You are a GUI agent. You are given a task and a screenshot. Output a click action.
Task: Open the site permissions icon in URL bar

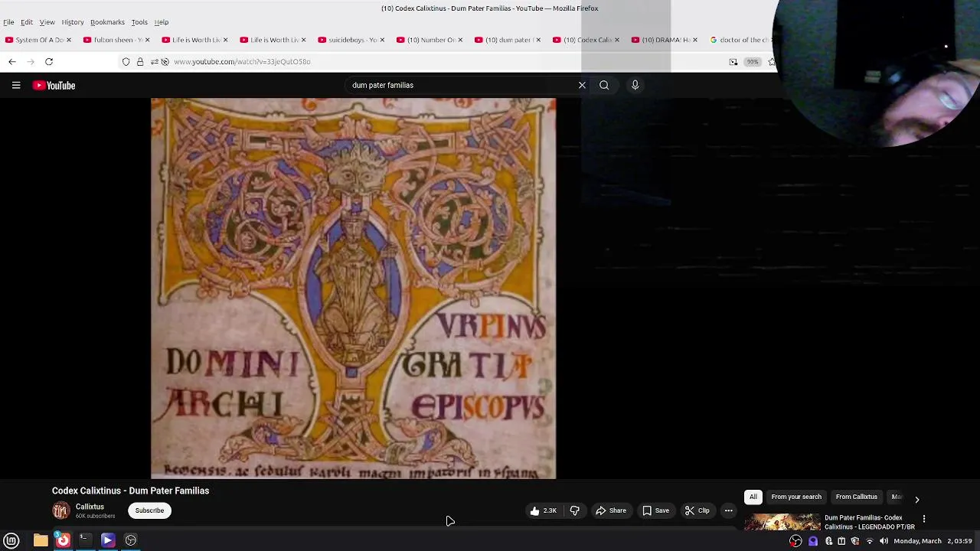tap(154, 61)
